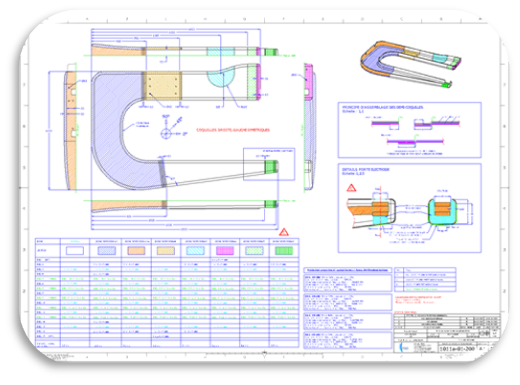Click the cyan semicircle region in the plan view
Viewport: 520px width, 385px height.
[x=219, y=79]
